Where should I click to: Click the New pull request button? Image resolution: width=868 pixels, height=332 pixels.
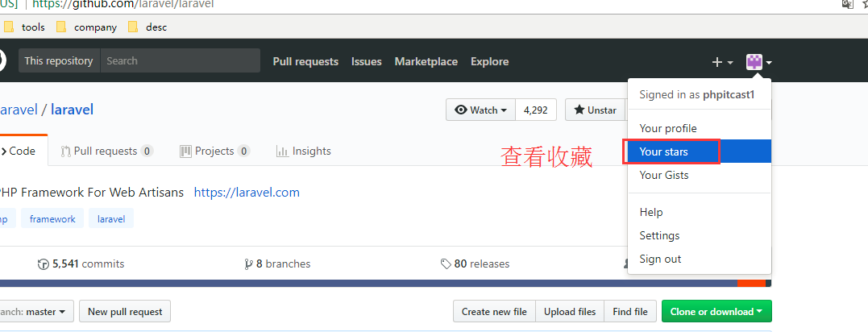125,312
